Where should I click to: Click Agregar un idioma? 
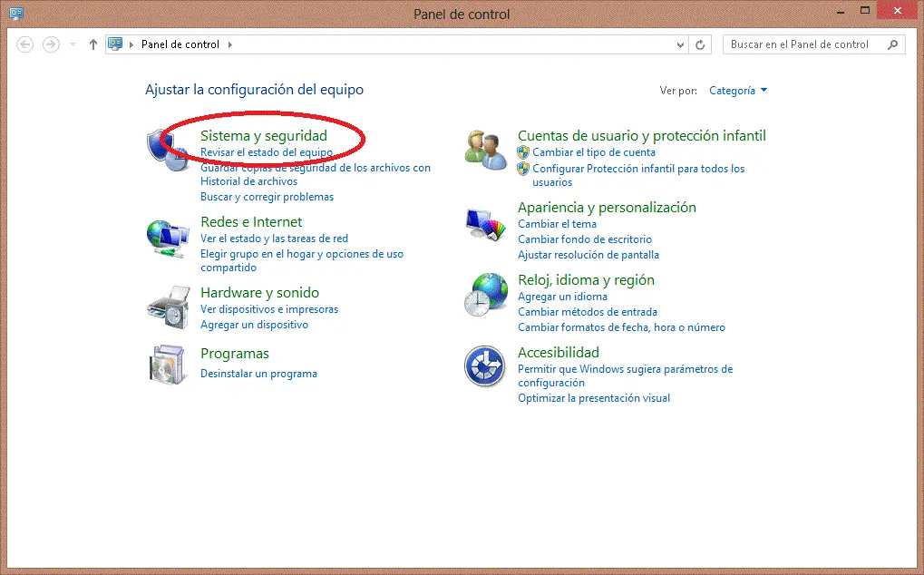click(x=562, y=297)
